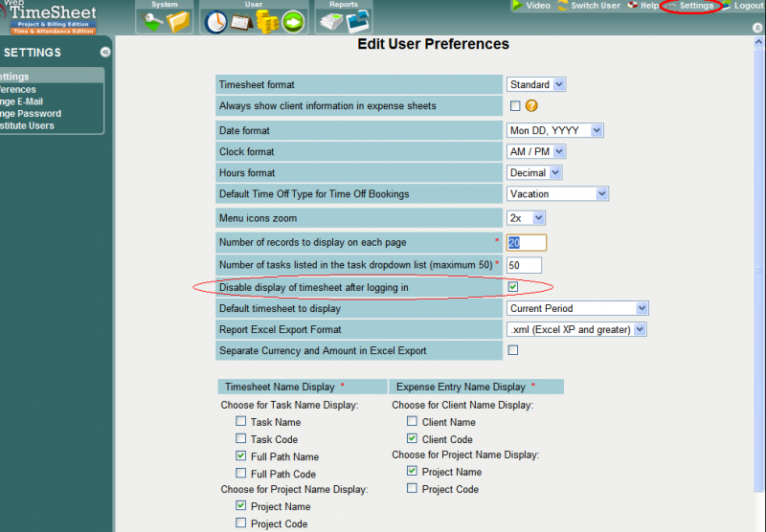The height and width of the screenshot is (532, 766).
Task: Open the yellow folder icon under System
Action: [178, 21]
